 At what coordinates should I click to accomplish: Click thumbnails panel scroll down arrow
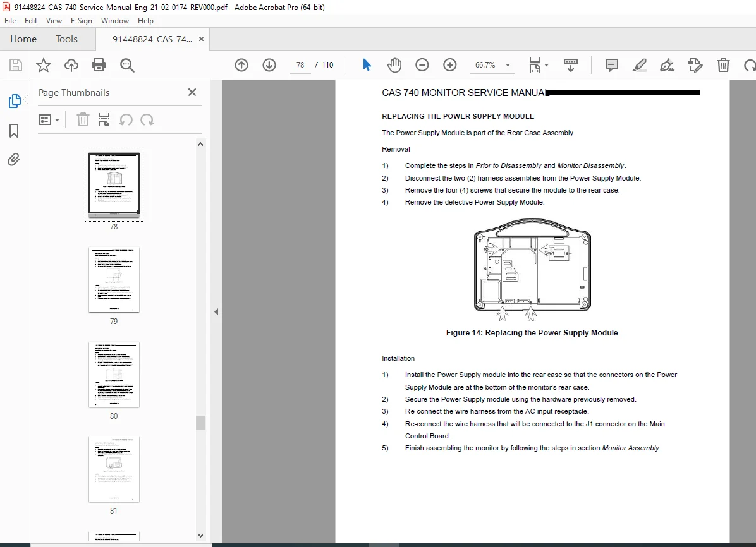tap(200, 536)
